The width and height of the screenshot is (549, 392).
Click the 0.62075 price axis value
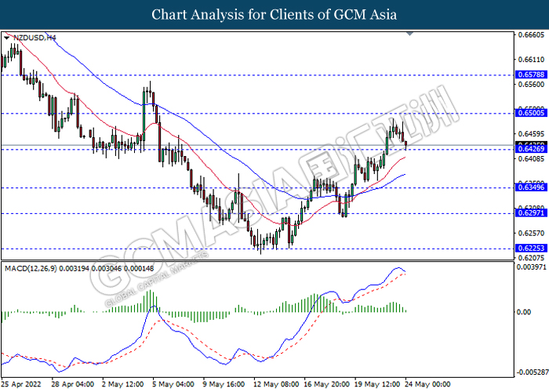click(x=531, y=258)
